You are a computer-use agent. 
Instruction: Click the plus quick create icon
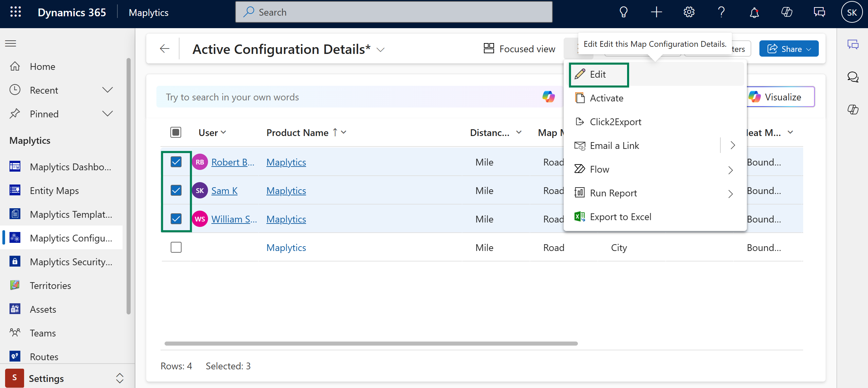click(656, 12)
